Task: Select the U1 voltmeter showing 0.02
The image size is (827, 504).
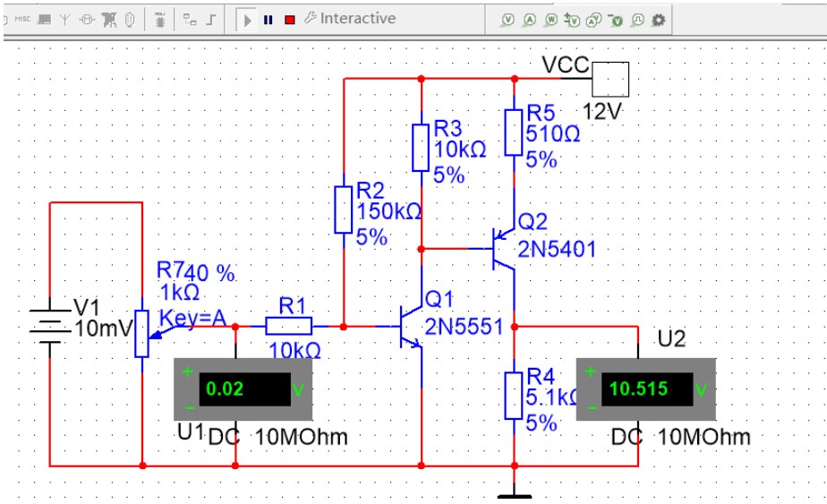Action: tap(243, 389)
